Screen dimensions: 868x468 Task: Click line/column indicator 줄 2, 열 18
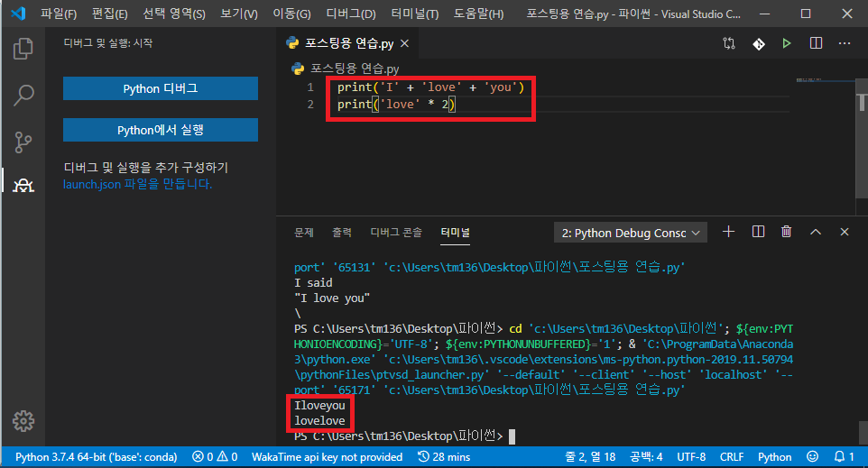[590, 457]
